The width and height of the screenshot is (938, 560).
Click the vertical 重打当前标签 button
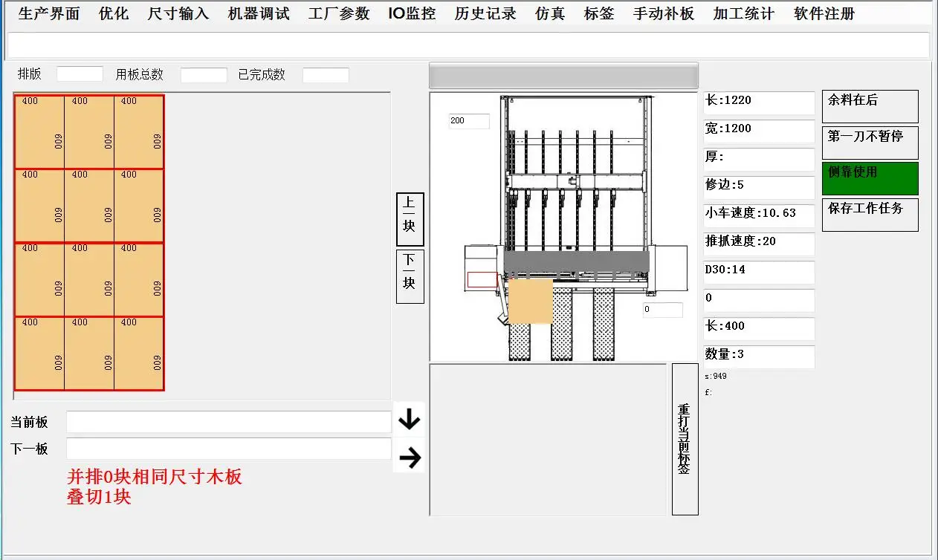pyautogui.click(x=685, y=439)
